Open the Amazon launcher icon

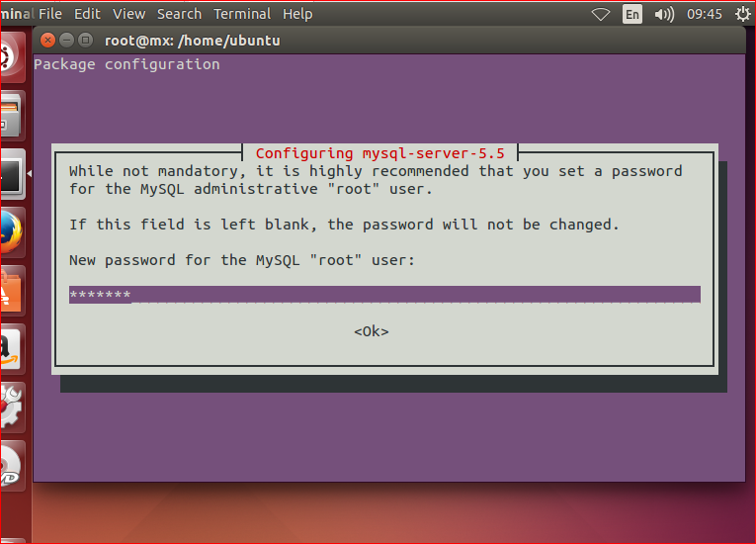pyautogui.click(x=11, y=349)
